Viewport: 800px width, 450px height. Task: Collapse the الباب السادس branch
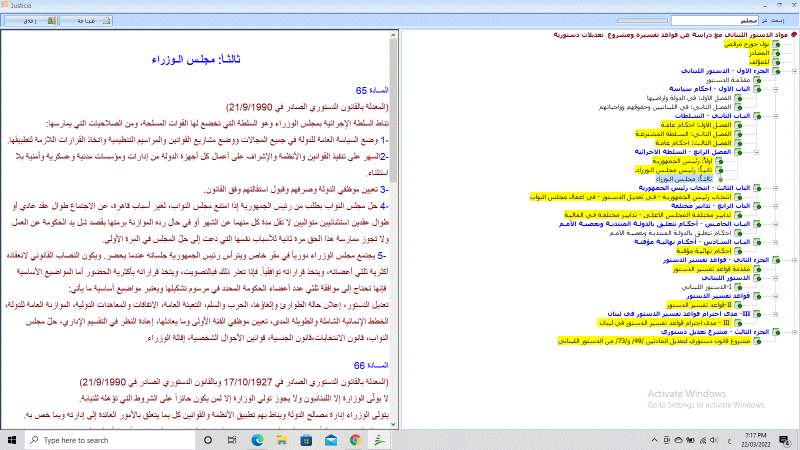pos(776,242)
